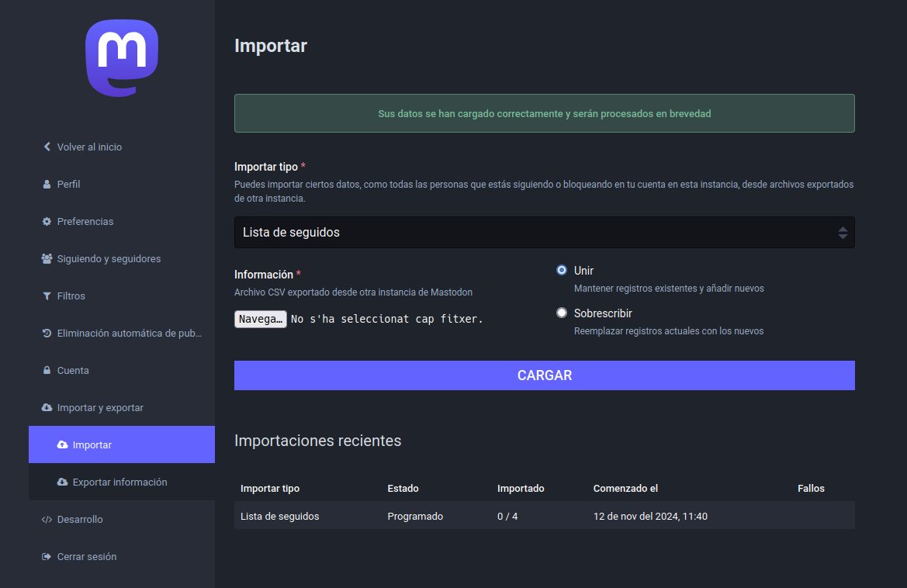The height and width of the screenshot is (588, 907).
Task: Click the Navega file browse button
Action: pos(261,319)
